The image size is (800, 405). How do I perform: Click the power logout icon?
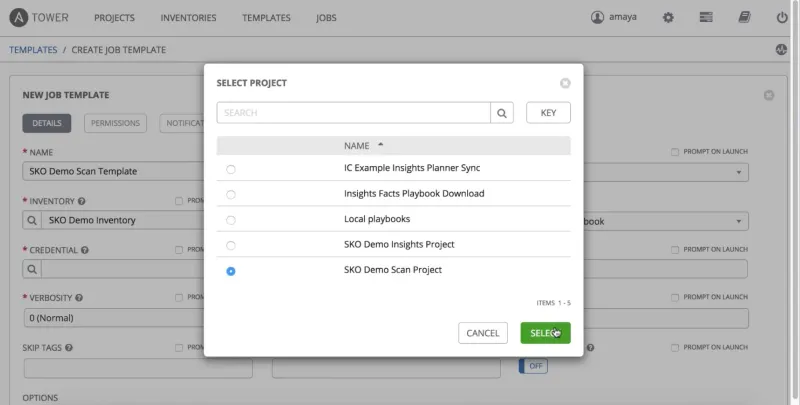coord(782,17)
